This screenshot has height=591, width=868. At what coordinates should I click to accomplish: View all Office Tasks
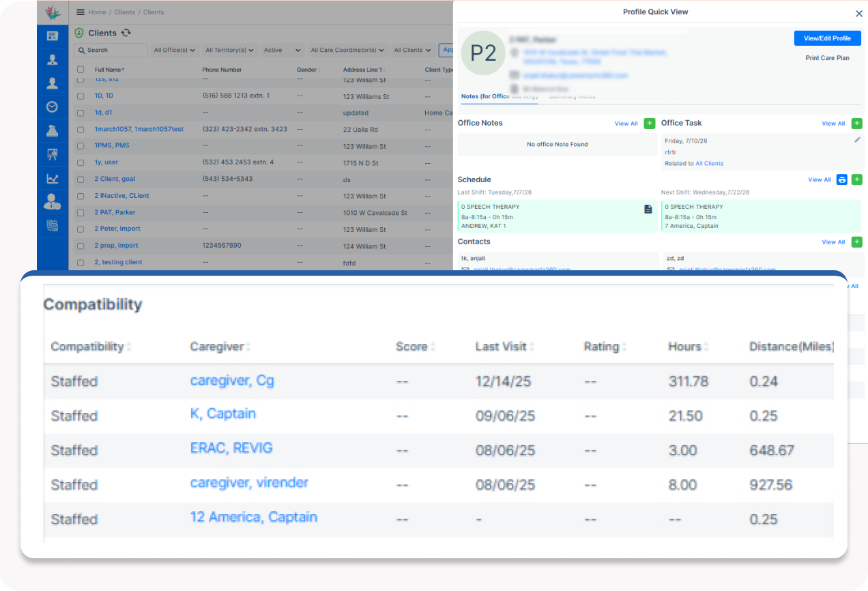(x=833, y=124)
